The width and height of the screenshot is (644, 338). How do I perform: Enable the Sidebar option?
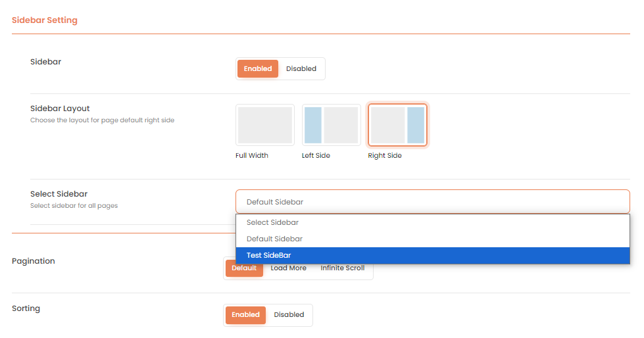click(258, 69)
